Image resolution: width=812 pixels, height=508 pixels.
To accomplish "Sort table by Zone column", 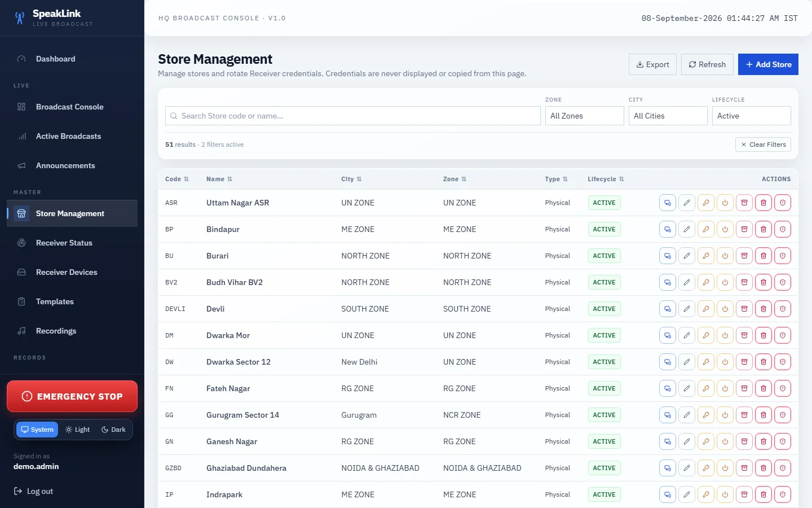I will [x=455, y=179].
